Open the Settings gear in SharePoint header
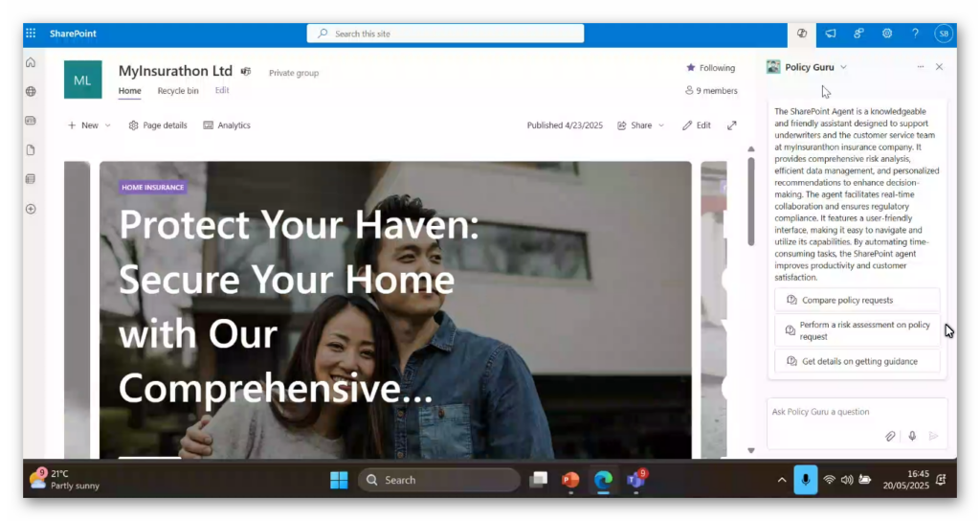Viewport: 980px width, 521px height. (887, 34)
